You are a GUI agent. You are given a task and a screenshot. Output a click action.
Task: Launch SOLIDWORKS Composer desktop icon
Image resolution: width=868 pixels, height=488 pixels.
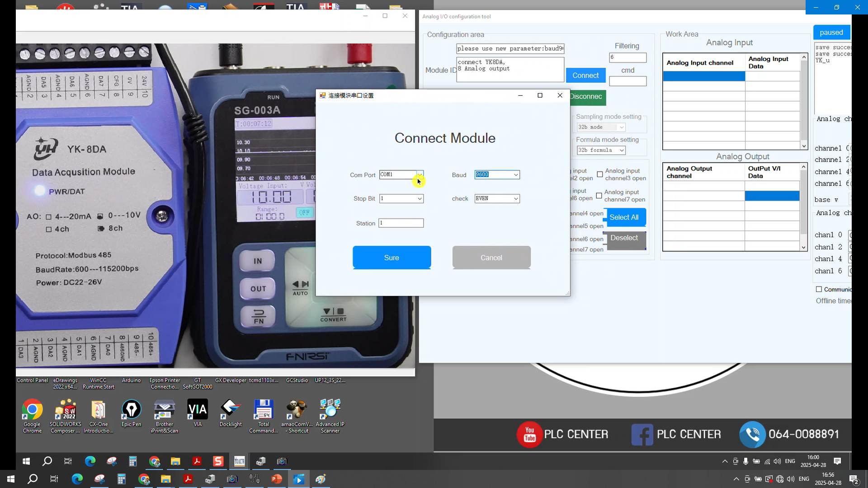66,410
